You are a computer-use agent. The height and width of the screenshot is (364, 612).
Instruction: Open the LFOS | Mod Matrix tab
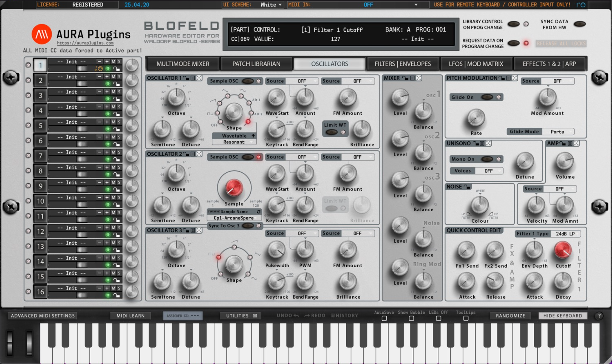[x=477, y=64]
